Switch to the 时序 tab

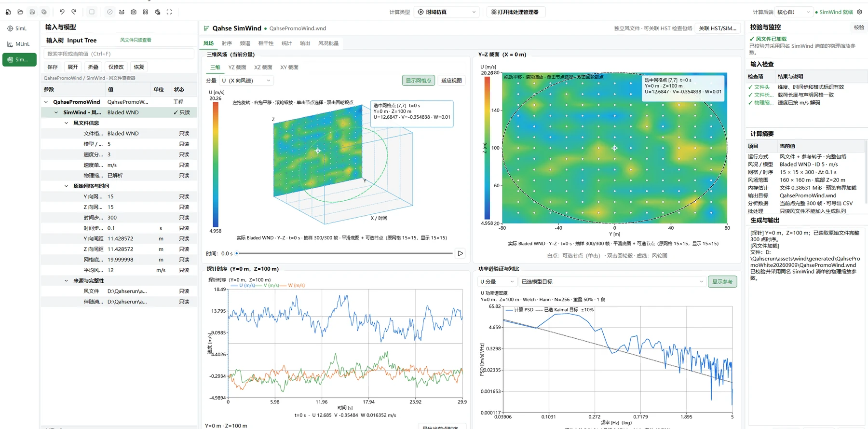click(x=227, y=43)
